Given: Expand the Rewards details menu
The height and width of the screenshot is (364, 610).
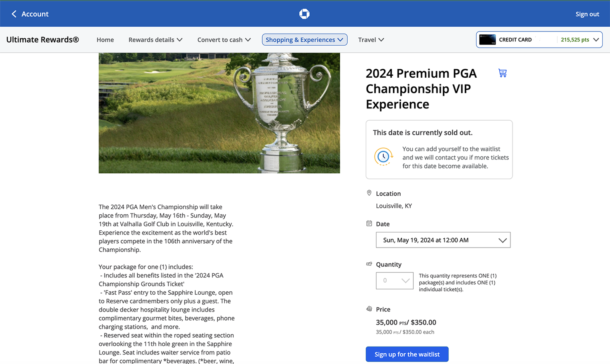Looking at the screenshot, I should click(x=155, y=39).
